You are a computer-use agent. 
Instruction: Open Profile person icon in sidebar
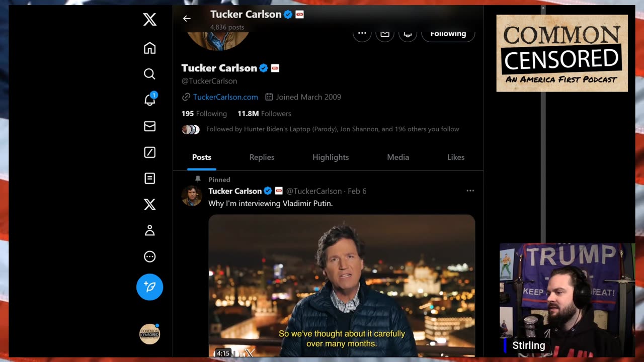pyautogui.click(x=149, y=231)
